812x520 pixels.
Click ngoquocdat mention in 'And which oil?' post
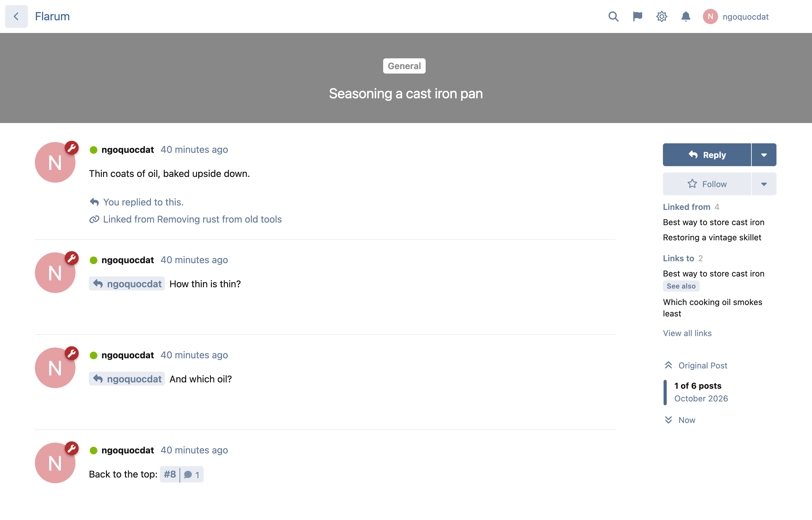click(x=127, y=379)
